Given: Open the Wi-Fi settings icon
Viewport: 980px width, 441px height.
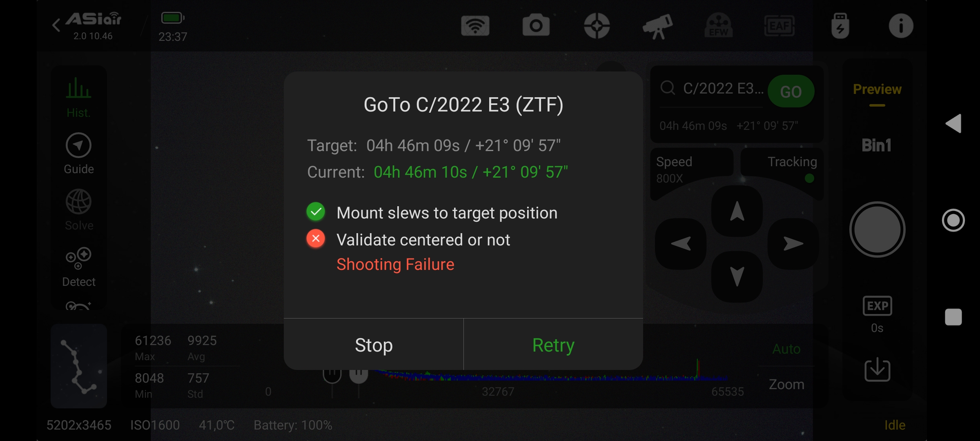Looking at the screenshot, I should [x=475, y=26].
